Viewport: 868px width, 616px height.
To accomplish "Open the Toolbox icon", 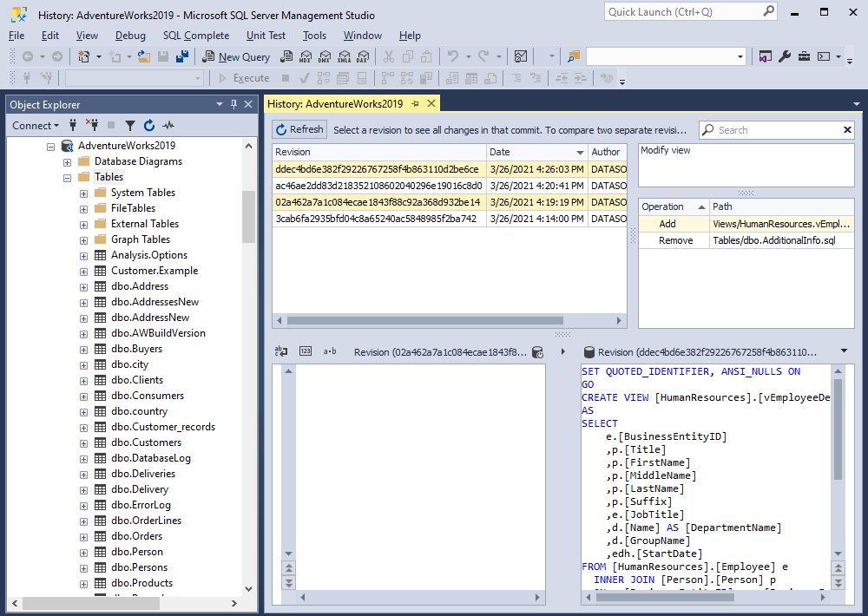I will [804, 56].
